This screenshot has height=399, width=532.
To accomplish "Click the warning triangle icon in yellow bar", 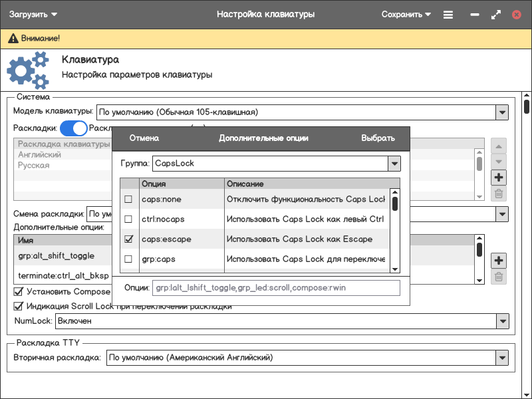I will (x=13, y=39).
